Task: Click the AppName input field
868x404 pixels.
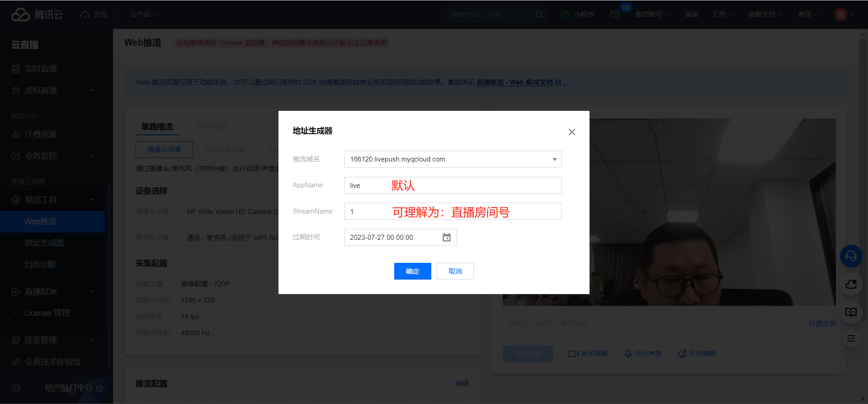Action: click(453, 185)
